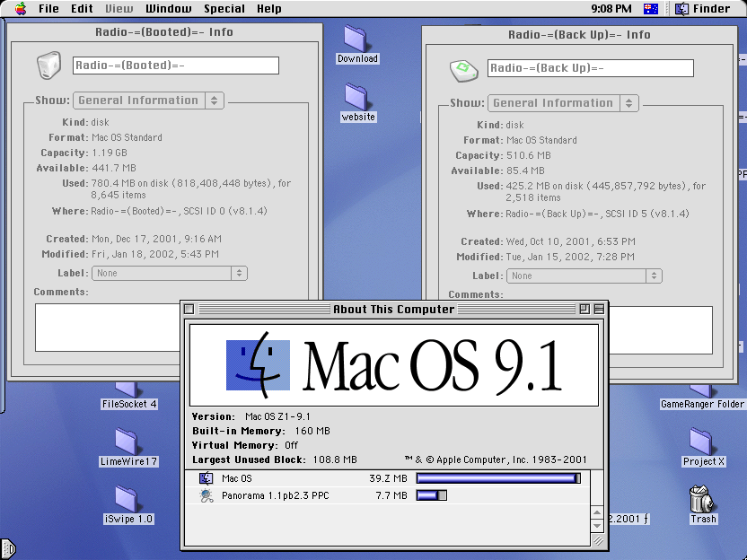This screenshot has height=560, width=747.
Task: Open Show dropdown in Back Up Info window
Action: pos(563,103)
